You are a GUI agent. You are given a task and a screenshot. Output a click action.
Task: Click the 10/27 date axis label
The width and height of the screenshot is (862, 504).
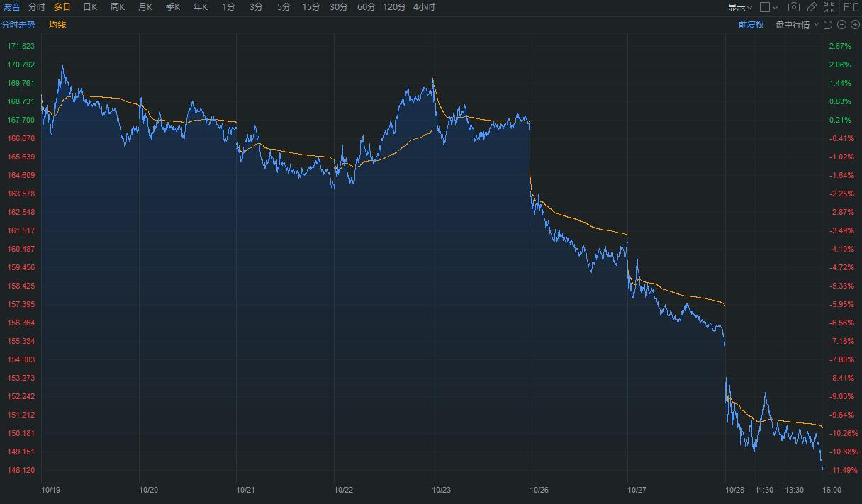[x=637, y=490]
